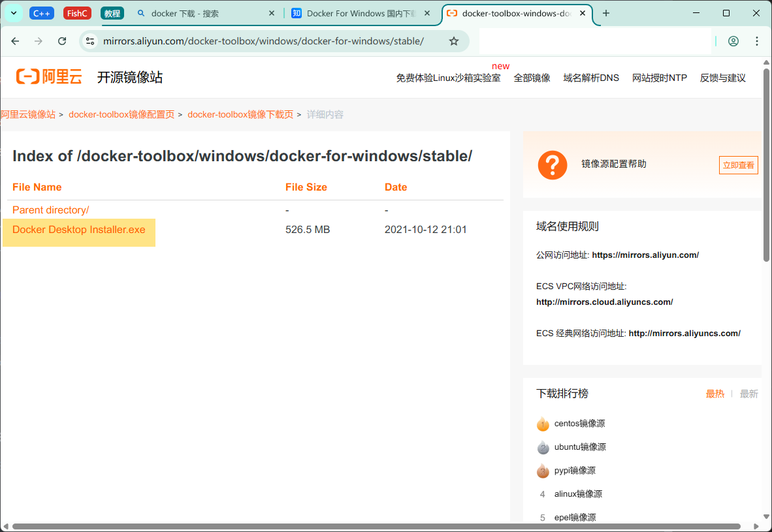Open the Parent directory/ link
This screenshot has width=772, height=532.
51,210
